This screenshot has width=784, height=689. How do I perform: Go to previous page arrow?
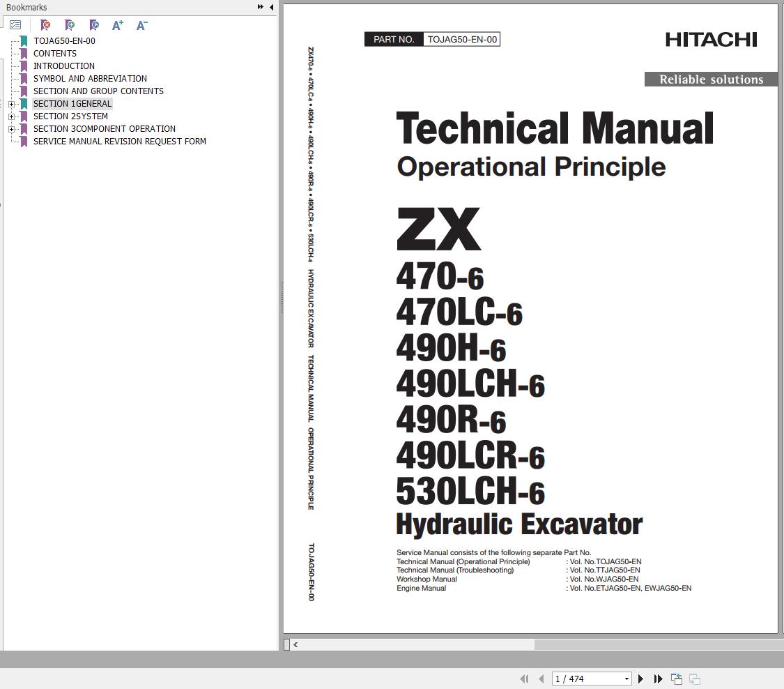(x=541, y=679)
